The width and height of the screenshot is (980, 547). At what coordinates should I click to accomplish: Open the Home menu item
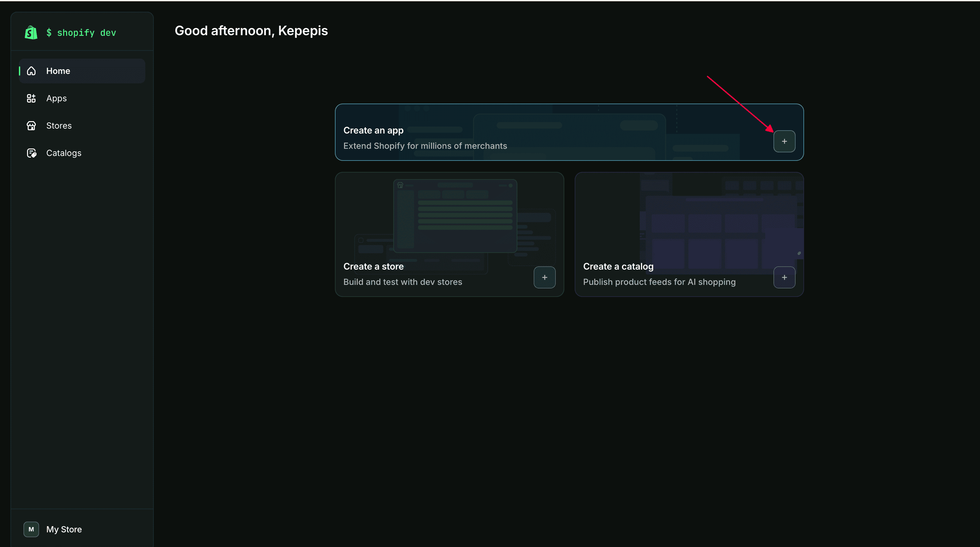coord(82,71)
